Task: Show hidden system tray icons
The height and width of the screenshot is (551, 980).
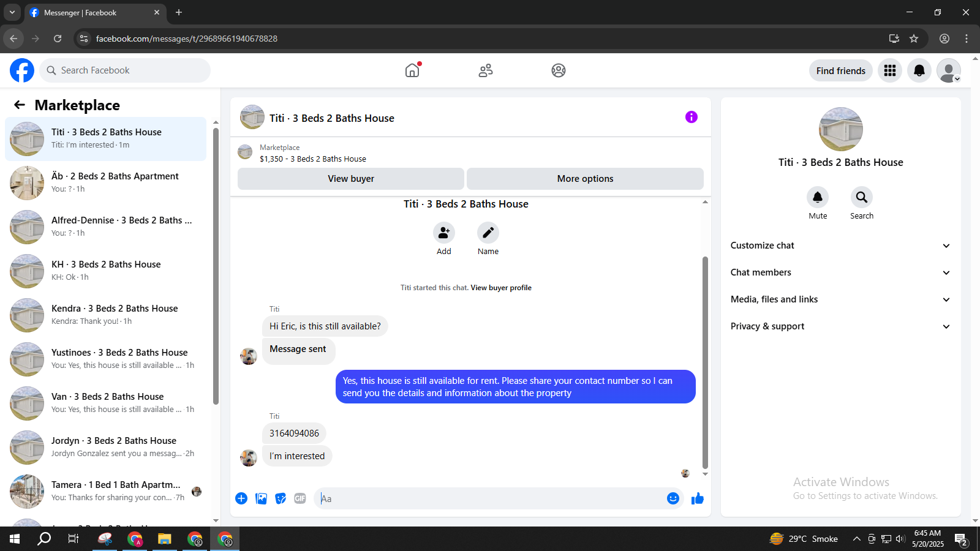Action: pos(857,539)
